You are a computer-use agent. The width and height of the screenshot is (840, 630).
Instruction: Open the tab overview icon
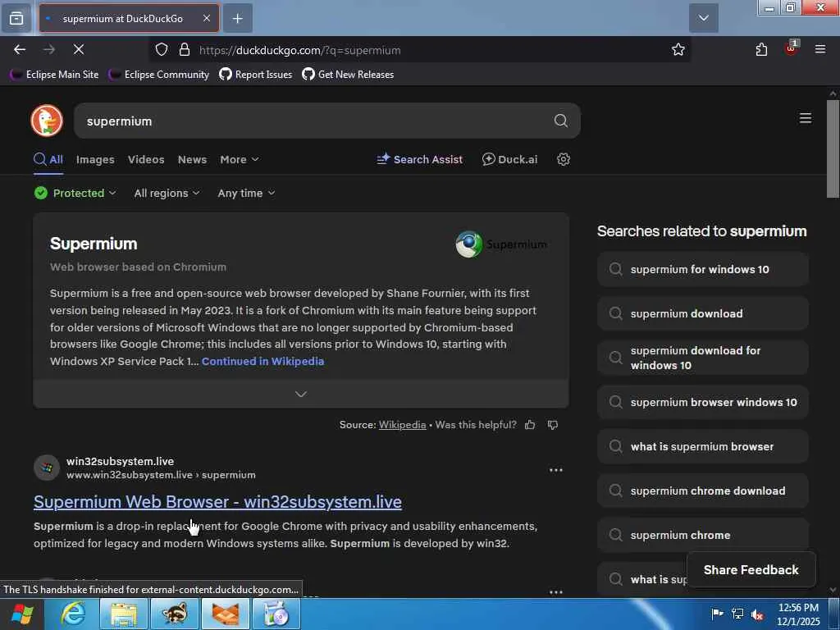pos(16,18)
